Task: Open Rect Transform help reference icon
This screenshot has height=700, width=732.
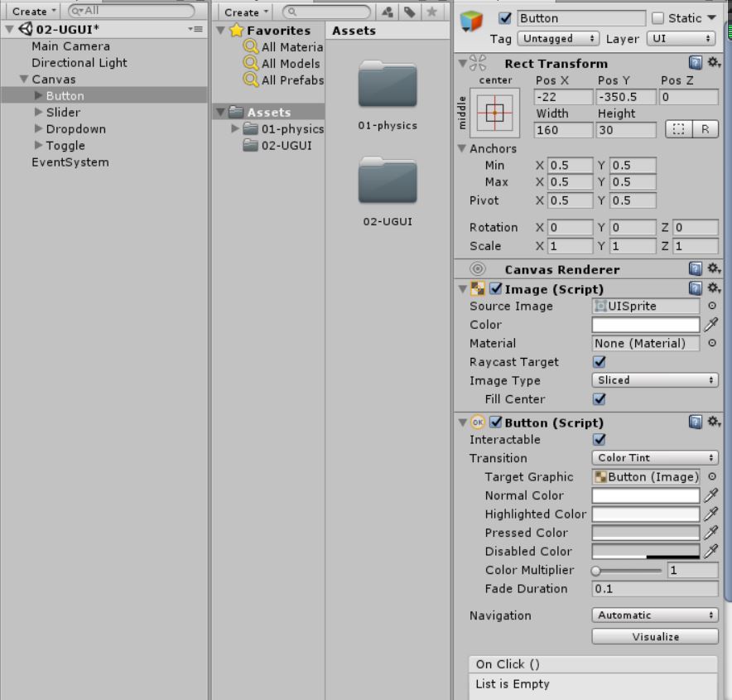Action: tap(695, 62)
